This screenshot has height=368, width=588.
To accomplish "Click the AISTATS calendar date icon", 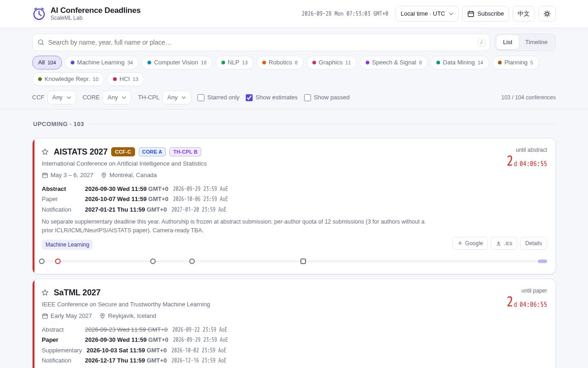I will tap(45, 175).
